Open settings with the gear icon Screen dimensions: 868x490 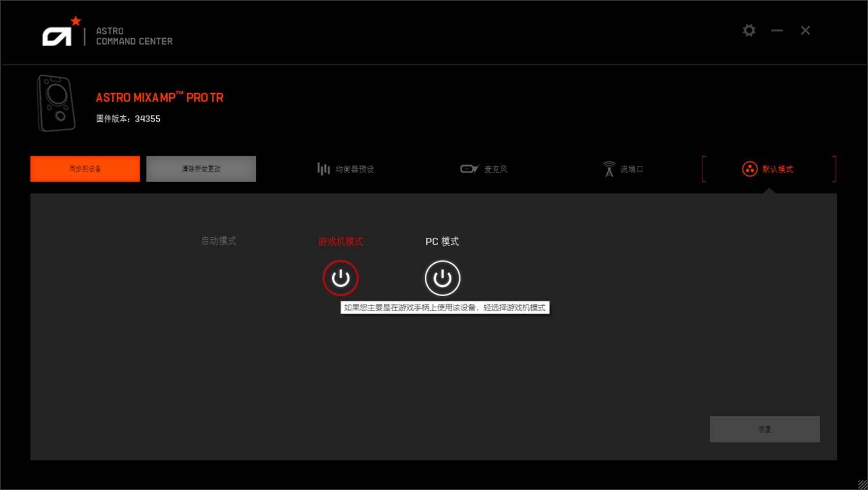749,30
